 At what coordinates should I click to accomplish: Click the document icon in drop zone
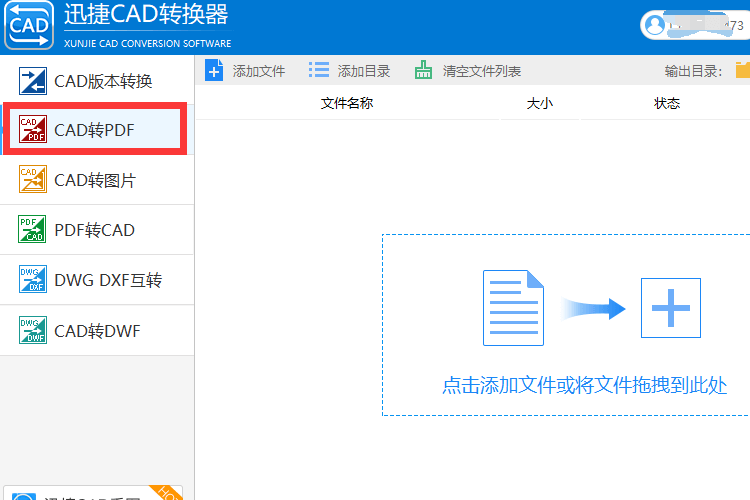pos(513,308)
